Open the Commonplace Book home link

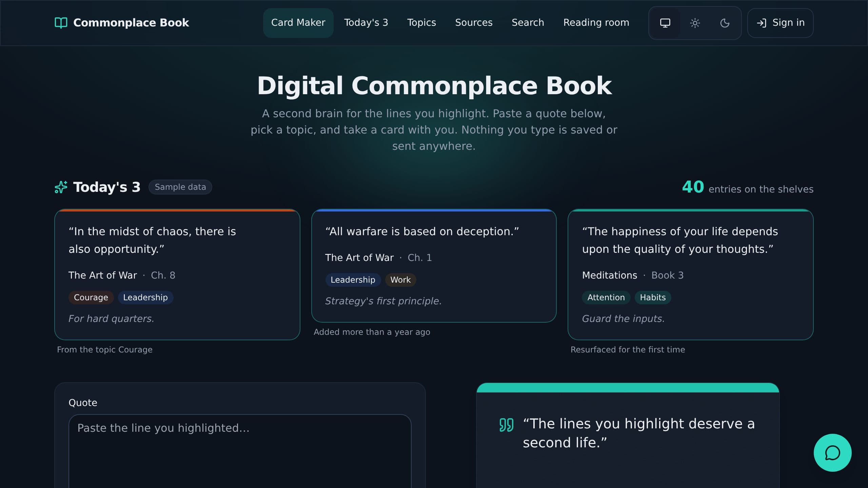(122, 23)
